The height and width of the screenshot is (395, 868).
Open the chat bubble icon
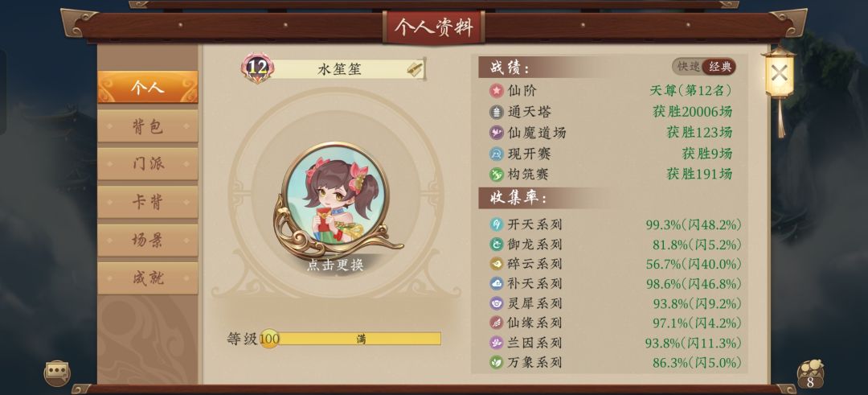coord(57,372)
